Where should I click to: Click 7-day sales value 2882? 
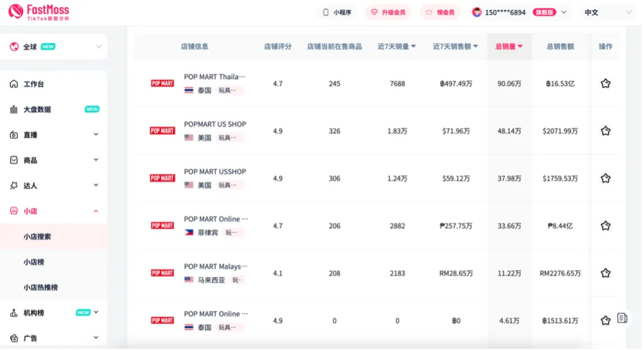pyautogui.click(x=397, y=226)
